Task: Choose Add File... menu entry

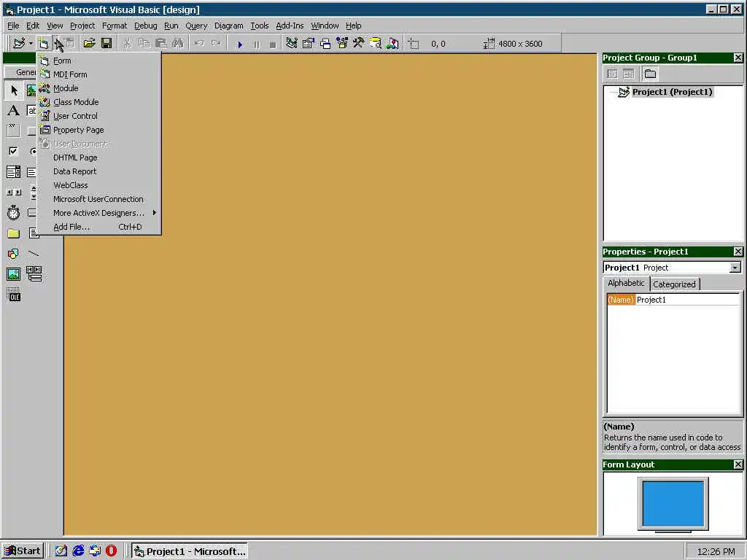Action: pos(99,227)
